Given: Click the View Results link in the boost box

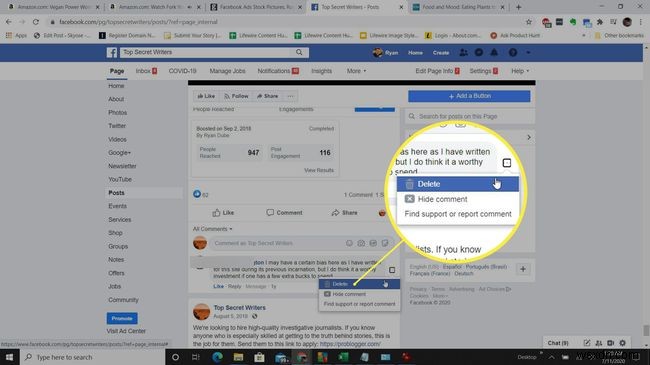Looking at the screenshot, I should (x=319, y=170).
